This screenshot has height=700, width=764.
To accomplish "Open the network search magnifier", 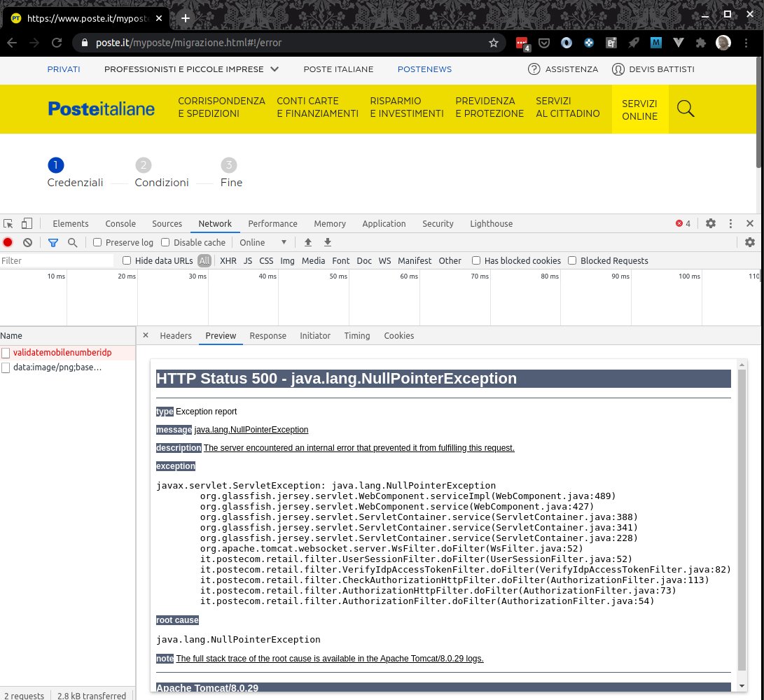I will [x=73, y=242].
